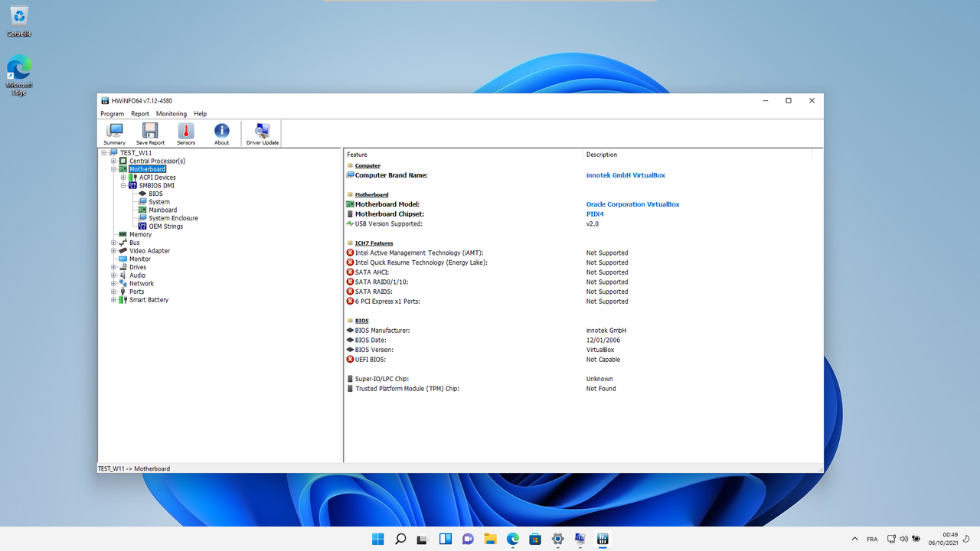
Task: Open the About info button
Action: [221, 133]
